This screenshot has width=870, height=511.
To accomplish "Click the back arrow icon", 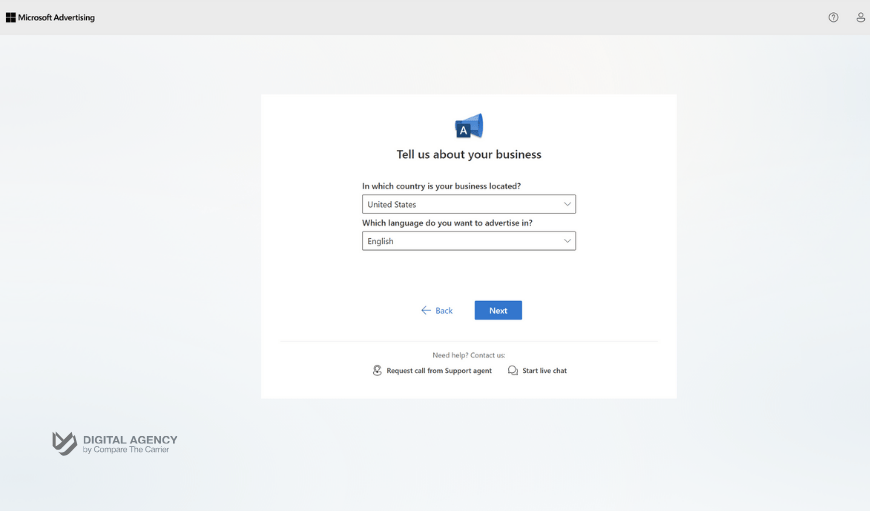I will coord(426,310).
